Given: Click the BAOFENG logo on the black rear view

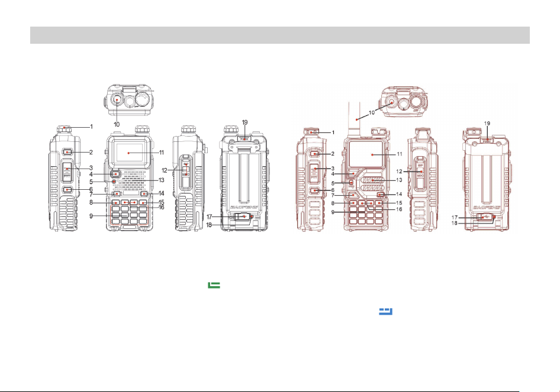Looking at the screenshot, I should (244, 208).
